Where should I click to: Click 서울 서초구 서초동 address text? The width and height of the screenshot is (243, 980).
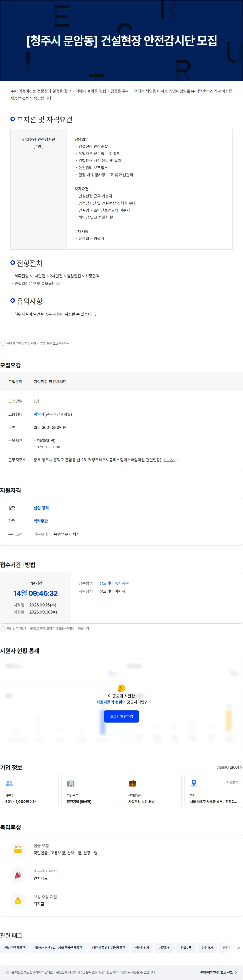213,801
